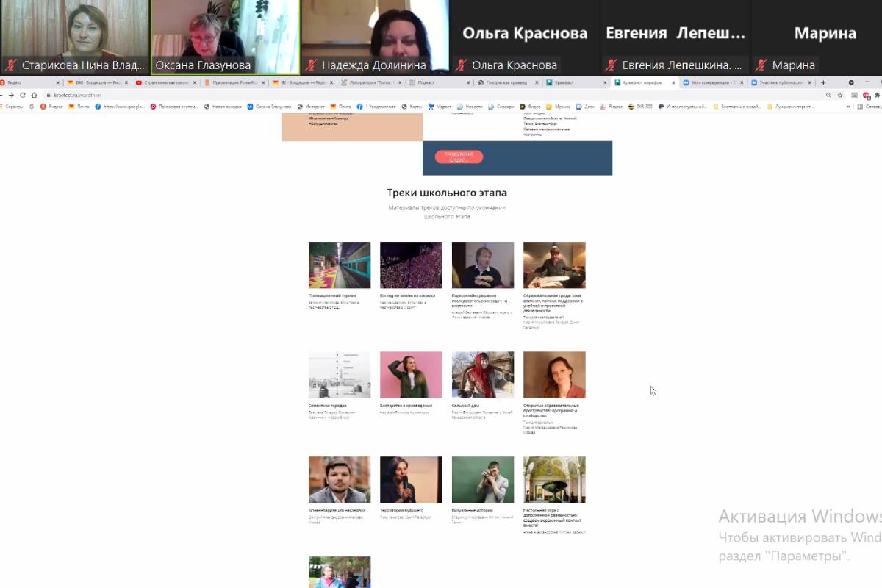
Task: Switch to the Стратегическая сессия YouTube tab
Action: pyautogui.click(x=165, y=83)
